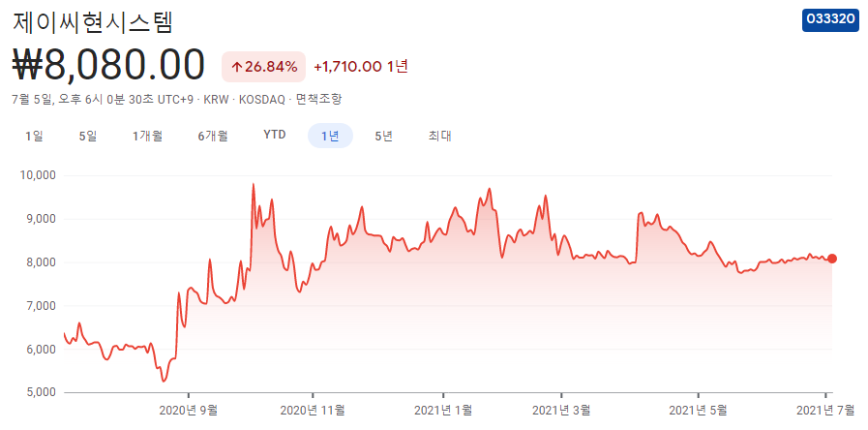This screenshot has height=430, width=868.
Task: Click the 2021년 7월 axis label
Action: point(825,411)
